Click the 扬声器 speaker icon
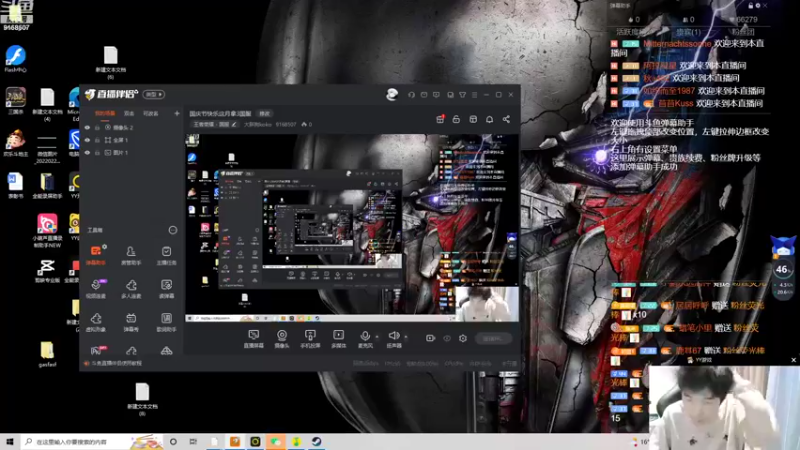 394,336
